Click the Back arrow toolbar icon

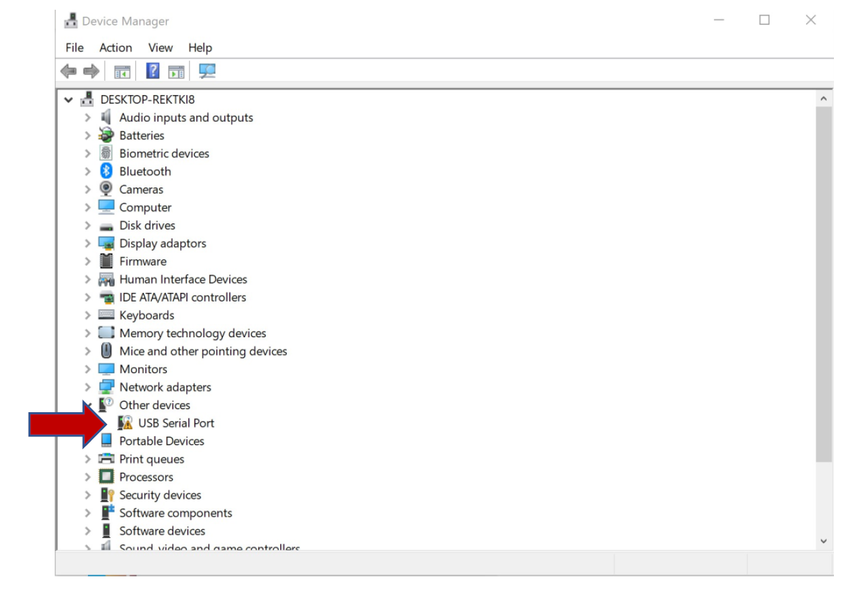point(68,71)
